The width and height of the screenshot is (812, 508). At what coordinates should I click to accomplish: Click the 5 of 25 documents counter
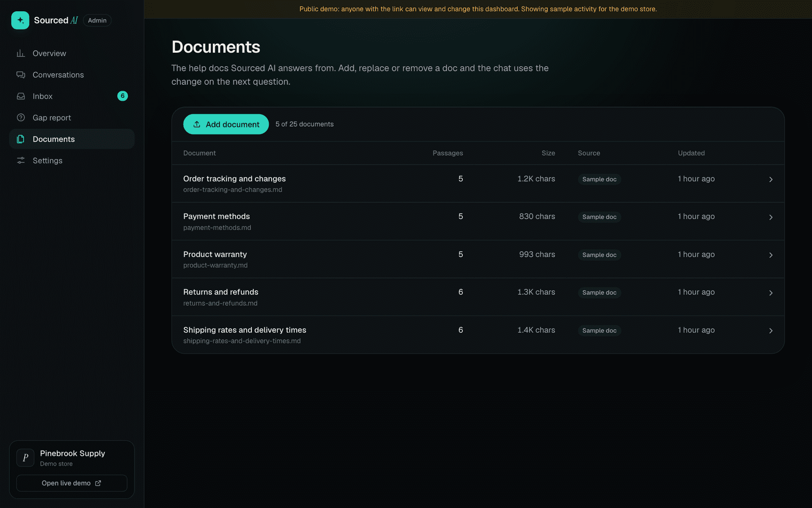[304, 124]
